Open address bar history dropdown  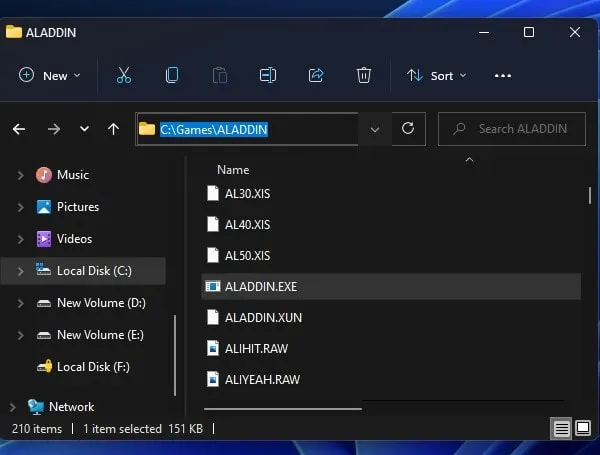coord(375,129)
